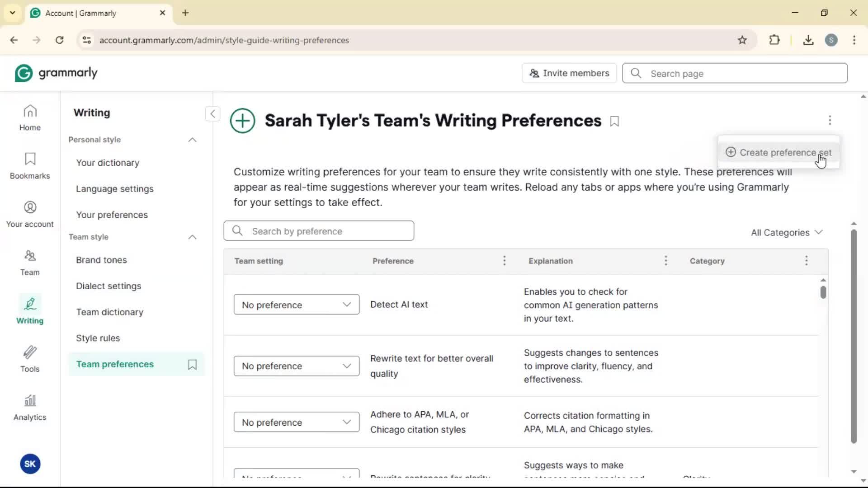
Task: Click the SK user avatar
Action: [30, 464]
